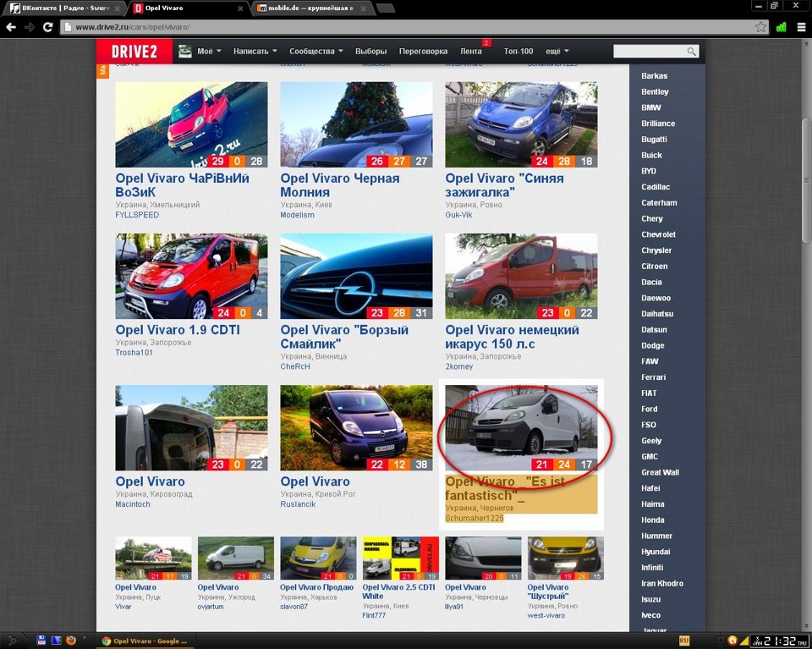The height and width of the screenshot is (649, 812).
Task: Expand the Написать dropdown menu
Action: tap(255, 52)
